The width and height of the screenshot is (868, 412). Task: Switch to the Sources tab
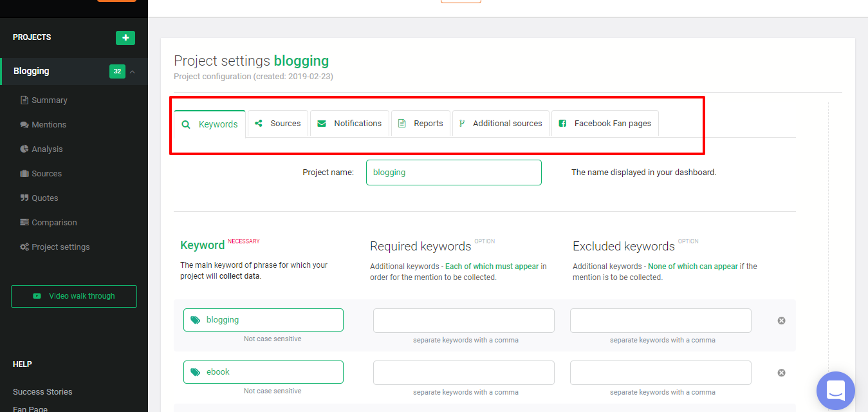[278, 124]
